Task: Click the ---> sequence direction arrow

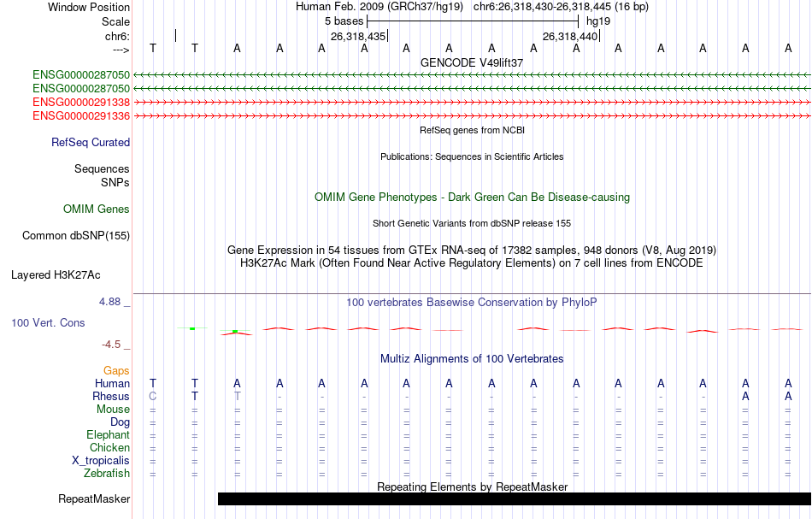Action: pos(121,50)
